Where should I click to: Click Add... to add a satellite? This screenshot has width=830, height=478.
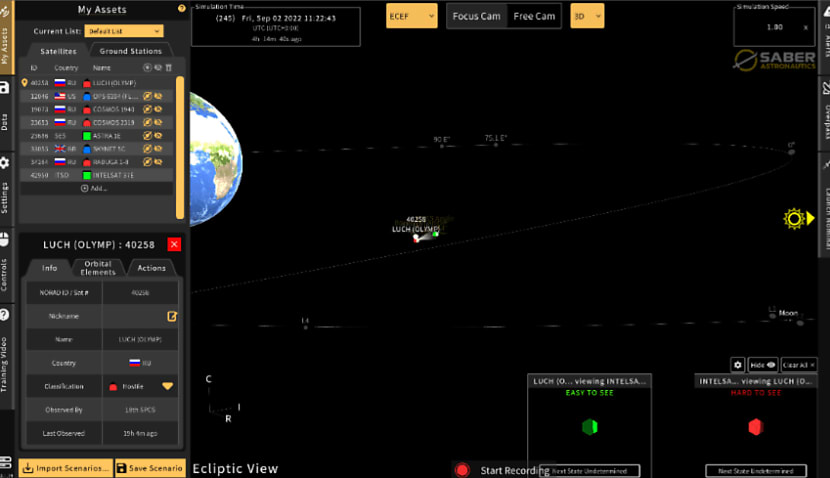[x=94, y=188]
